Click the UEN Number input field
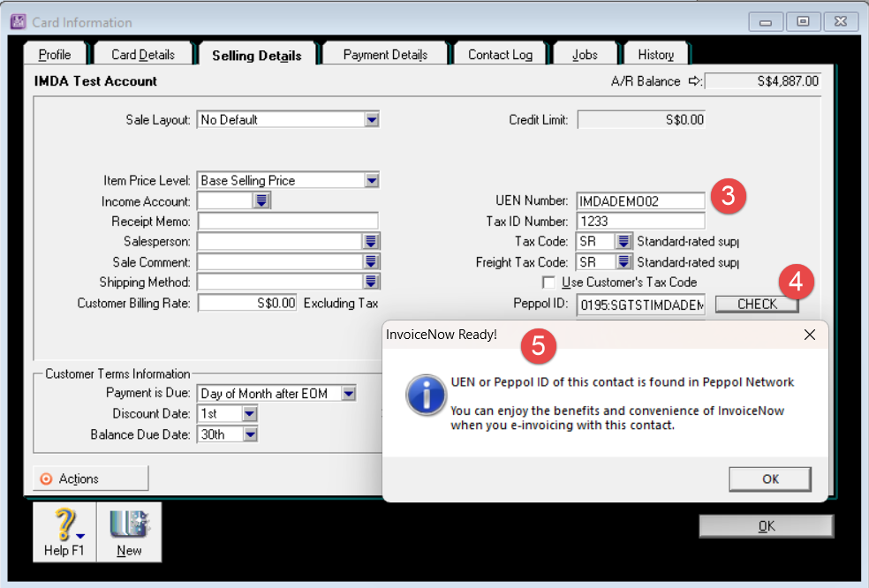The image size is (869, 588). point(640,201)
